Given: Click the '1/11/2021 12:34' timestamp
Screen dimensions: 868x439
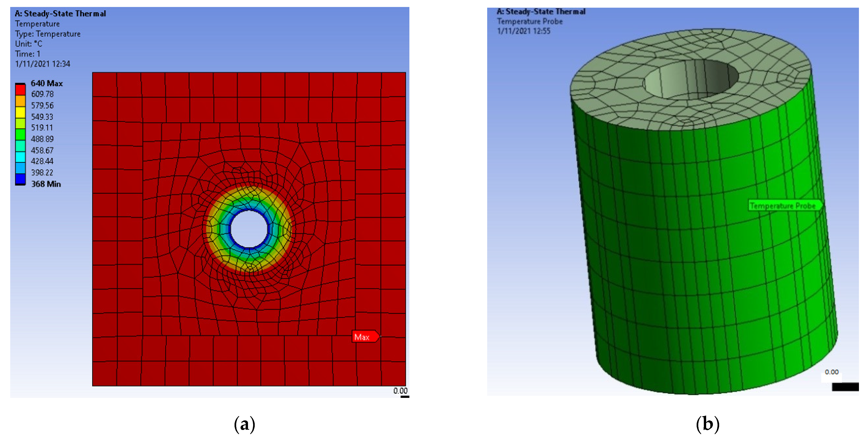Looking at the screenshot, I should pyautogui.click(x=42, y=64).
